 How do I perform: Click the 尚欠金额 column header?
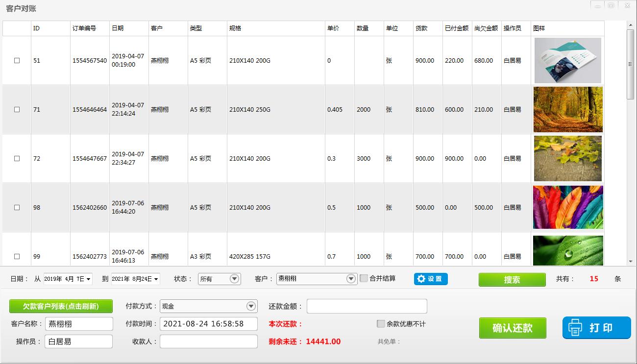[x=486, y=28]
